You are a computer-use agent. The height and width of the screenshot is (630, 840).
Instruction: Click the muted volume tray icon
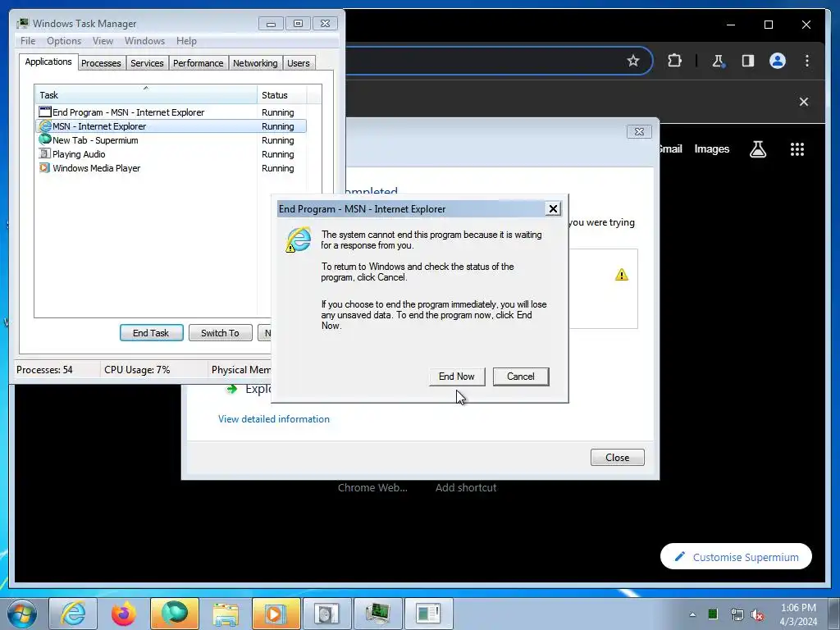(x=757, y=614)
